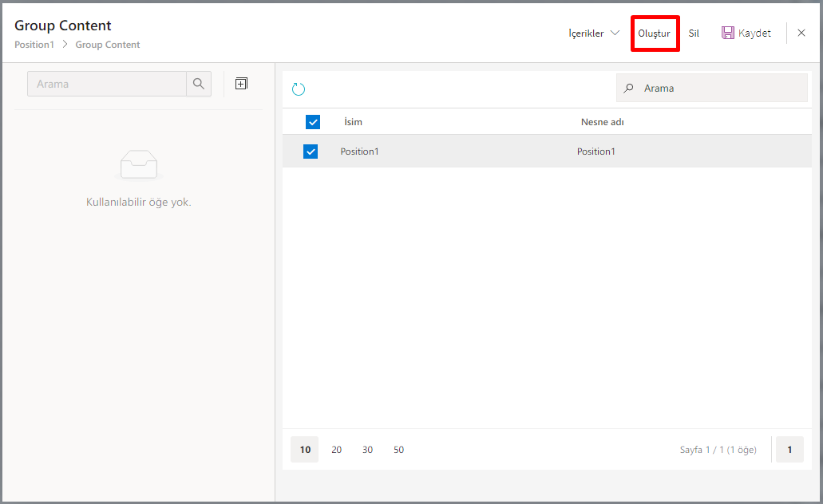This screenshot has width=823, height=504.
Task: Set page size to 50 items
Action: point(398,450)
